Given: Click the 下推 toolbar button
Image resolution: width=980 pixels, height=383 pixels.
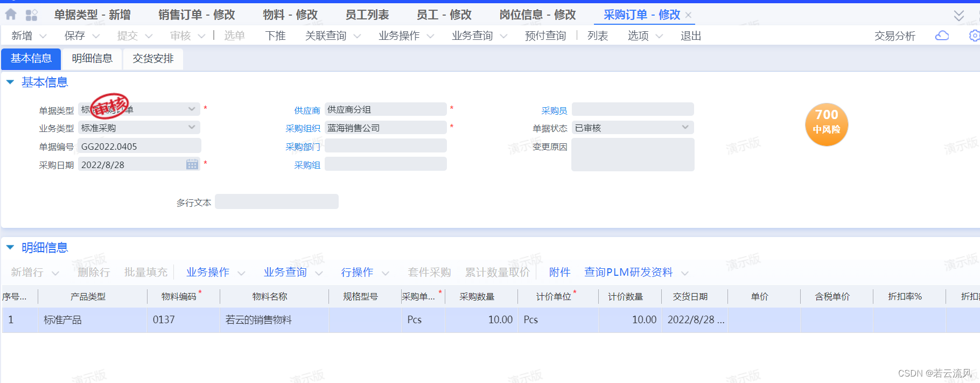Looking at the screenshot, I should click(x=275, y=36).
